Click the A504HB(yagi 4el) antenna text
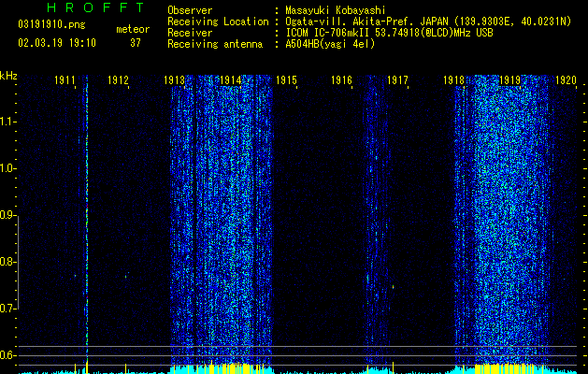The height and width of the screenshot is (374, 588). pos(330,44)
